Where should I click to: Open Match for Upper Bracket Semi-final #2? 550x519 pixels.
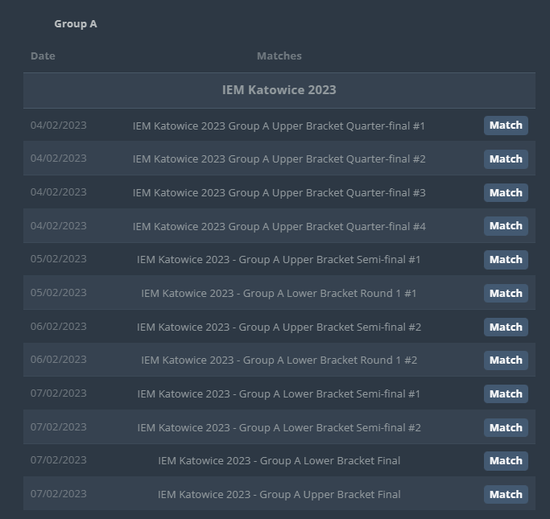(506, 327)
